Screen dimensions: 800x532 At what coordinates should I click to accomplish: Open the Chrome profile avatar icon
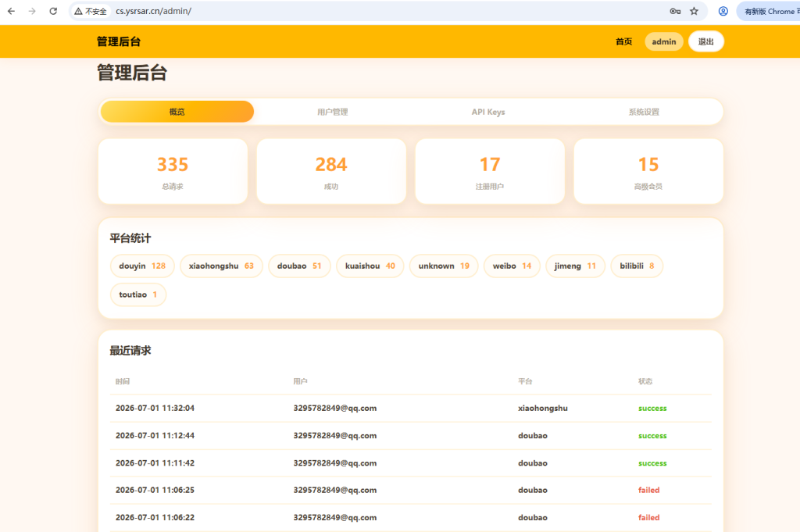coord(723,11)
